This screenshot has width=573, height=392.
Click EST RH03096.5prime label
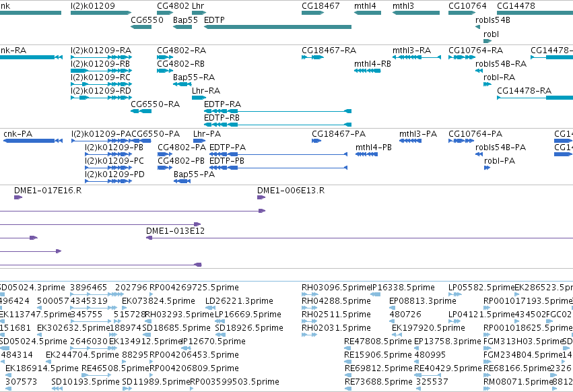336,288
